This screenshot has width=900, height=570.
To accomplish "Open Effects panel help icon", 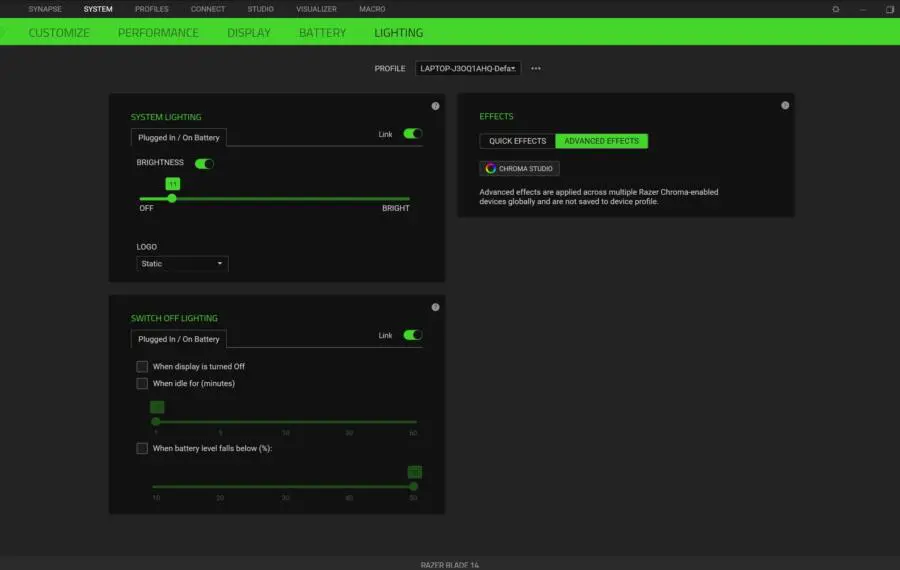I will click(x=785, y=106).
